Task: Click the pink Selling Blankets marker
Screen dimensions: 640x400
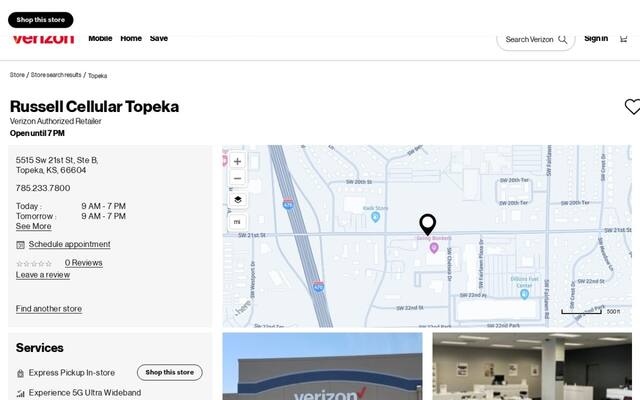Action: click(x=434, y=247)
